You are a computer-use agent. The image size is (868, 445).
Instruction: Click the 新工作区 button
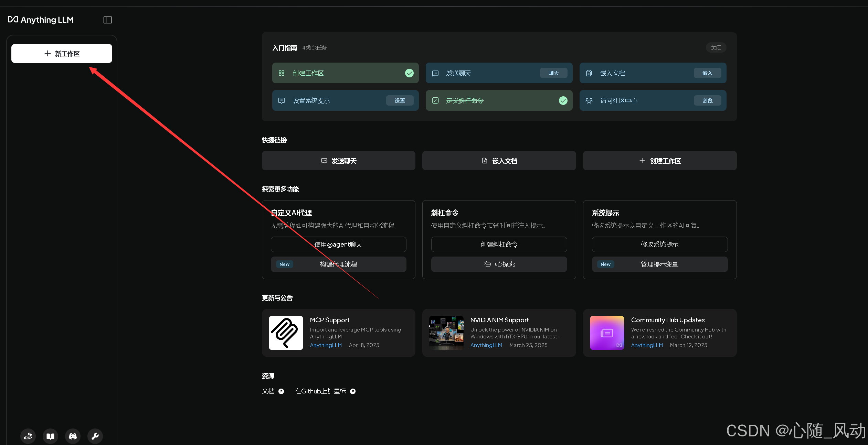tap(62, 54)
